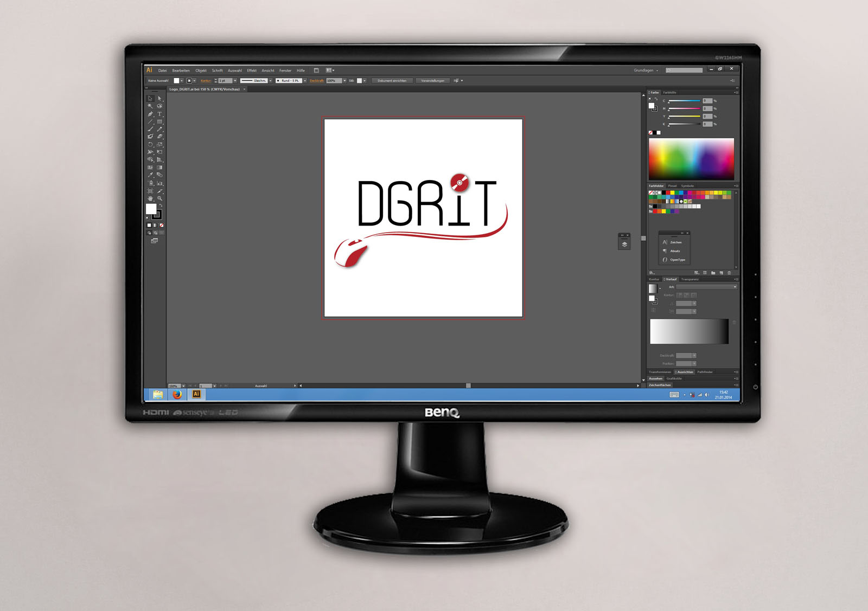The width and height of the screenshot is (868, 611).
Task: Open the Rund - 5 Pt. brush dropdown
Action: (x=305, y=81)
